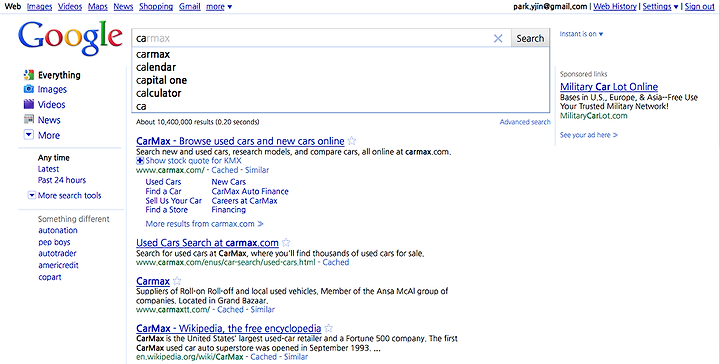Open Web History link
The width and height of the screenshot is (720, 364).
pyautogui.click(x=615, y=6)
